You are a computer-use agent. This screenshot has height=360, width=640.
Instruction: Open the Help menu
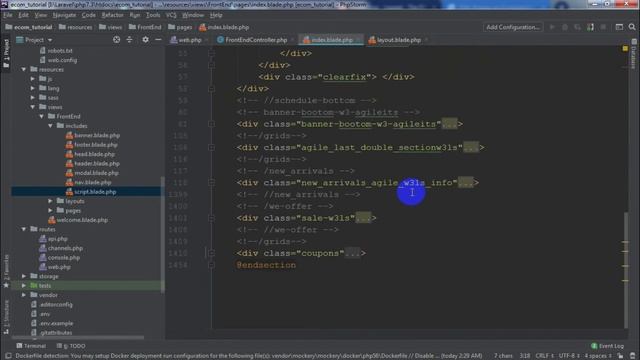click(x=216, y=16)
